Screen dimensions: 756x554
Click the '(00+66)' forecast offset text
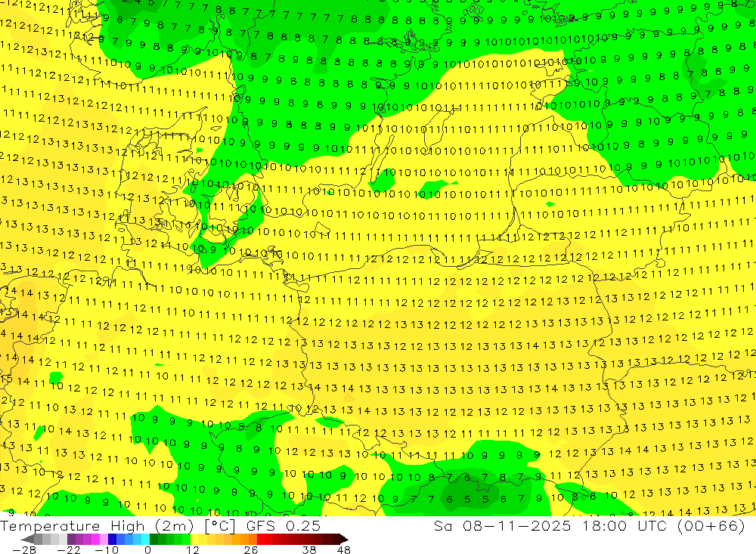(x=711, y=526)
